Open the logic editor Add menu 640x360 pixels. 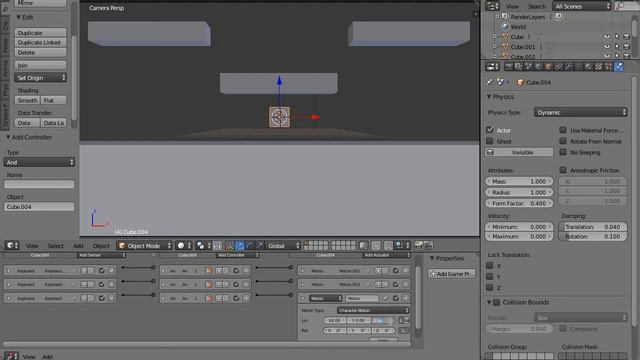click(x=47, y=357)
